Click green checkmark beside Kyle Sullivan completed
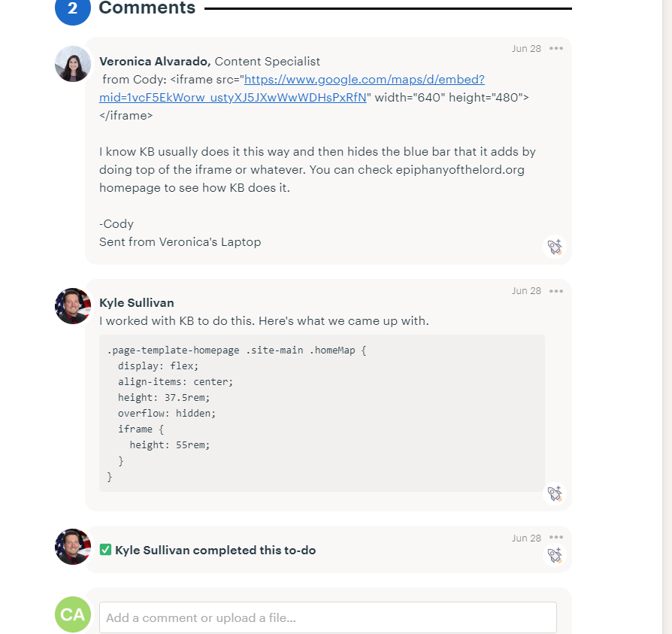This screenshot has width=672, height=634. 105,551
